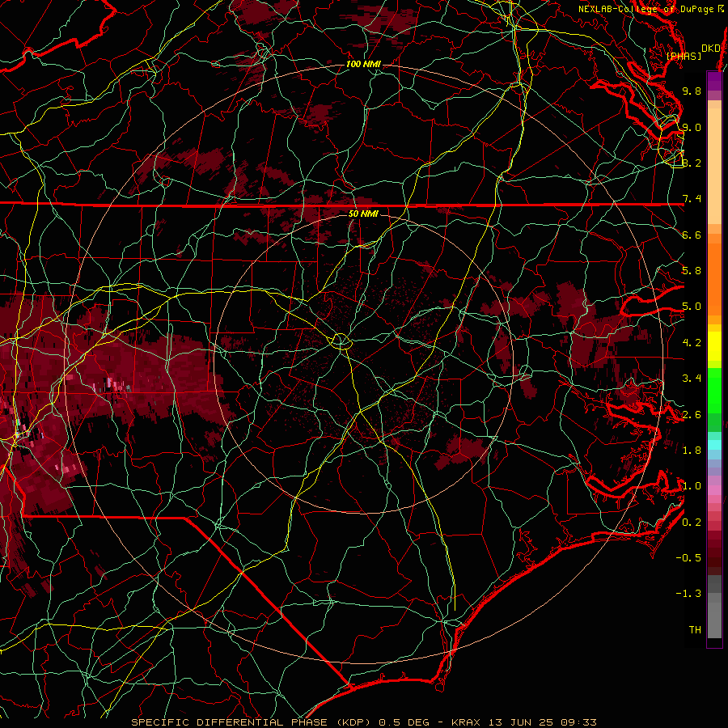This screenshot has height=728, width=728.
Task: Pick the cyan segment of the color bar
Action: pyautogui.click(x=714, y=444)
